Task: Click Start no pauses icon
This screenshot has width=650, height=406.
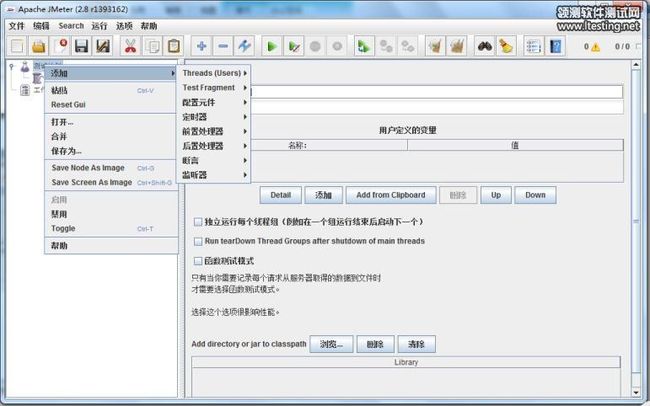Action: tap(294, 46)
